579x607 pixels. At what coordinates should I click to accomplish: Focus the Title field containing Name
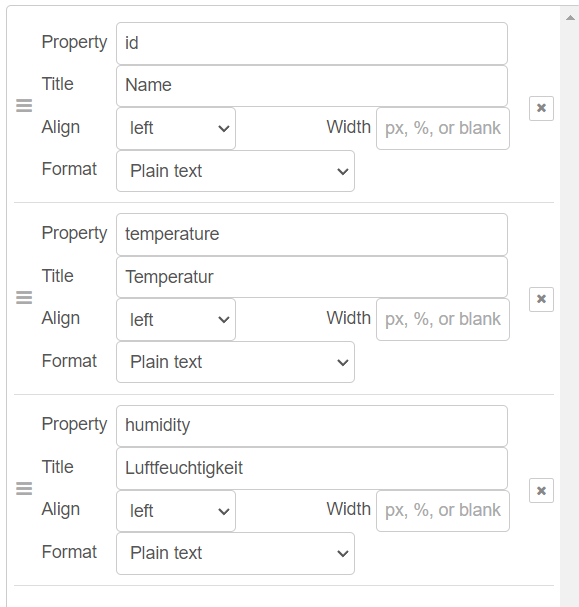312,86
